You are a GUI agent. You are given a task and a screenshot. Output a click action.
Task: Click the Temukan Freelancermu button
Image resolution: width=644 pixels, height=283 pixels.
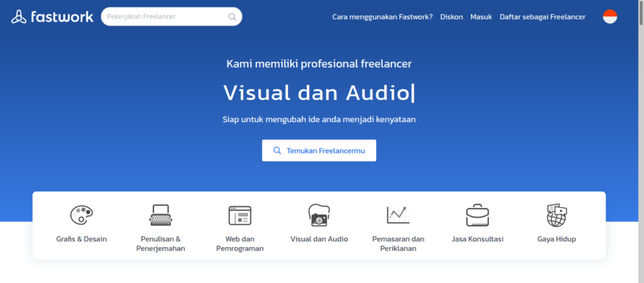[319, 150]
